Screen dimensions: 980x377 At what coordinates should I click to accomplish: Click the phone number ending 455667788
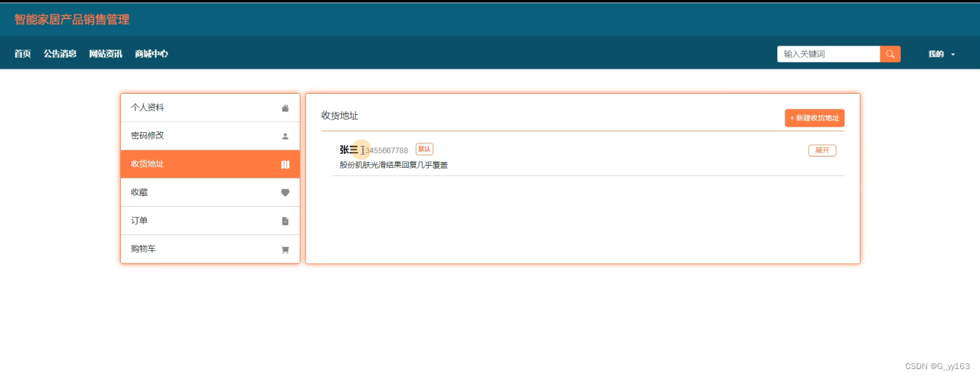point(385,151)
